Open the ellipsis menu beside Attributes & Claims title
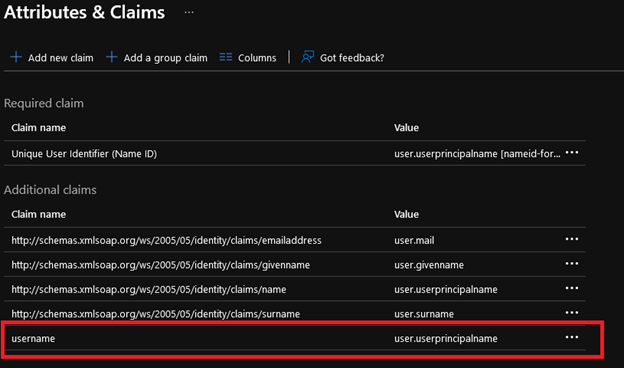The height and width of the screenshot is (368, 624). 189,12
